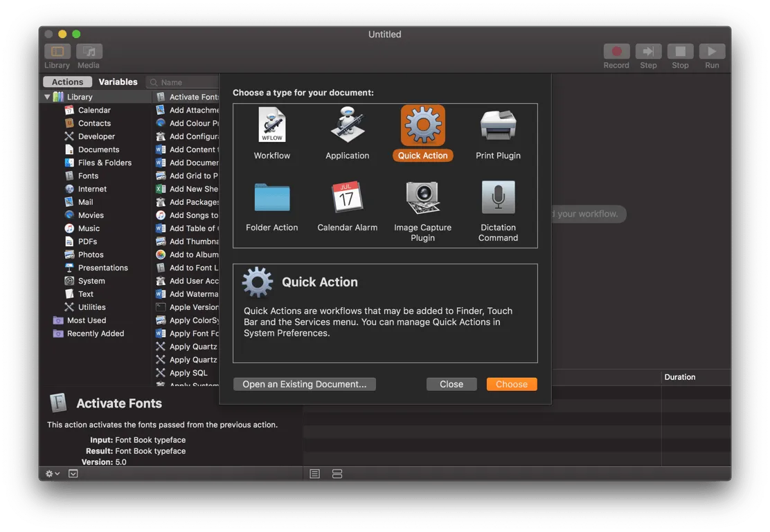Screen dimensions: 770x532
Task: Switch to the Actions tab
Action: coord(67,82)
